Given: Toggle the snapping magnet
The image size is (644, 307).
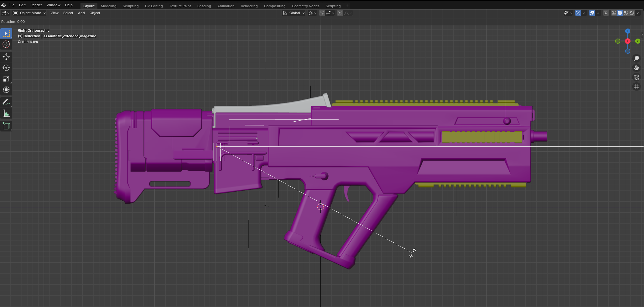Looking at the screenshot, I should coord(322,13).
